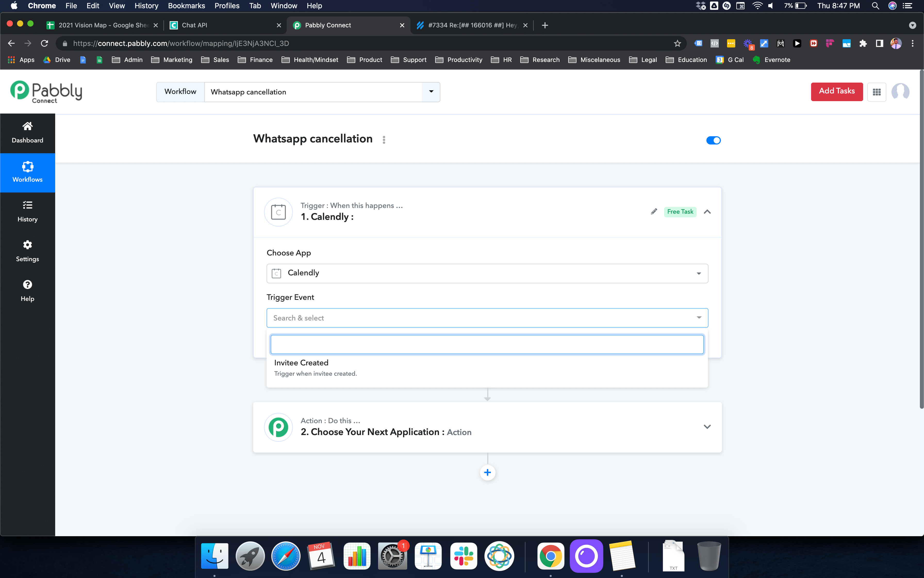Click the browser address bar
The image size is (924, 578).
pos(367,43)
